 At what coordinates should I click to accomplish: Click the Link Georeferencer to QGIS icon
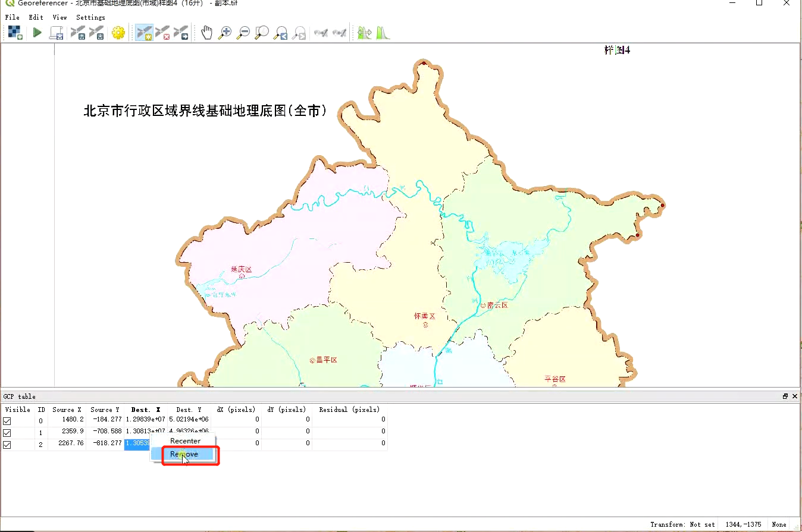[321, 33]
